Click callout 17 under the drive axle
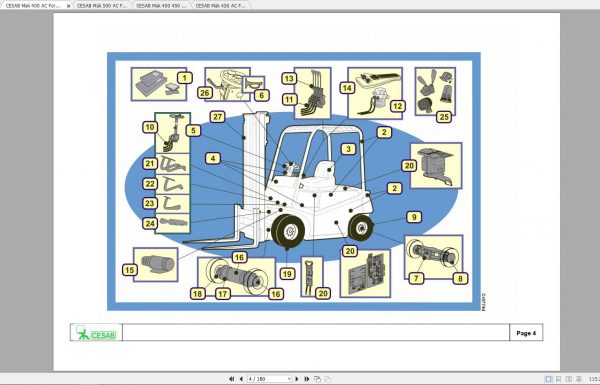Image resolution: width=600 pixels, height=385 pixels. coord(223,294)
